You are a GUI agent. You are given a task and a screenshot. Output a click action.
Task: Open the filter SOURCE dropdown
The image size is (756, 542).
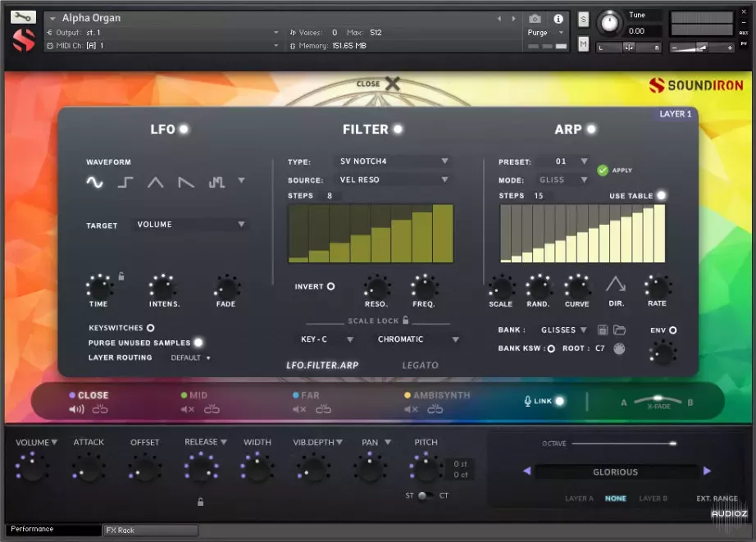(x=393, y=180)
